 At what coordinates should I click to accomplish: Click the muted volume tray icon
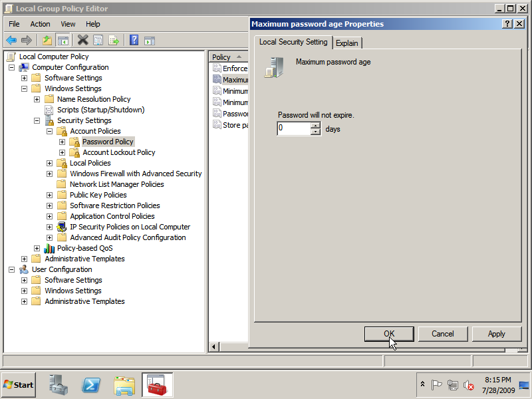pos(469,385)
